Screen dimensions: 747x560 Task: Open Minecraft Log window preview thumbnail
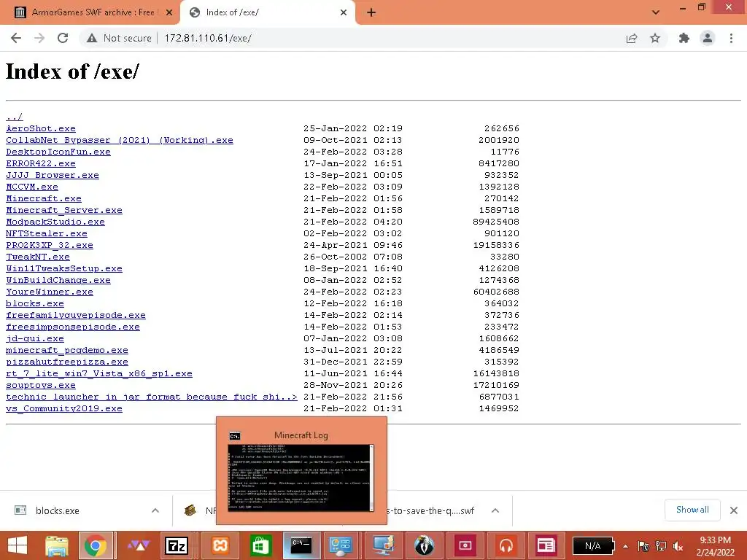pyautogui.click(x=301, y=478)
